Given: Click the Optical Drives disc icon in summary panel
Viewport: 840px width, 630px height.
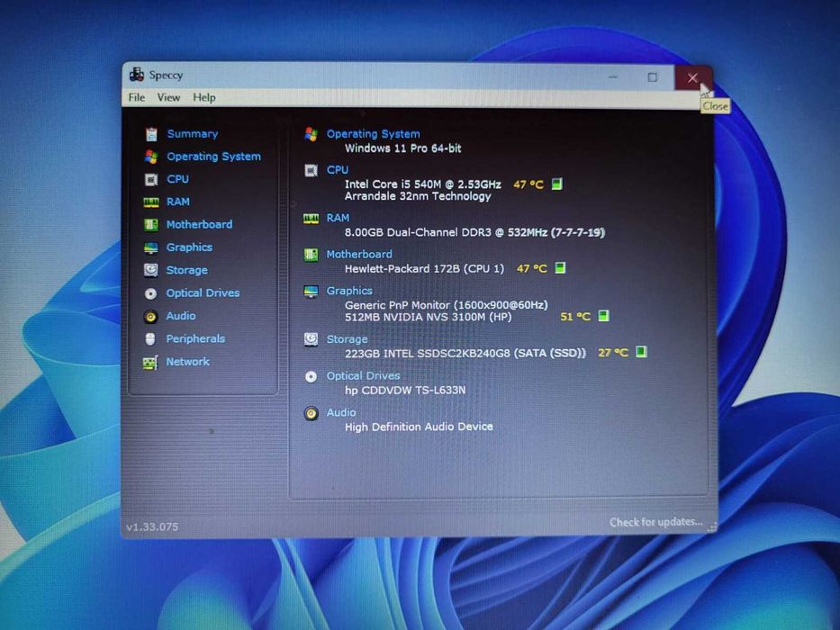Looking at the screenshot, I should (x=312, y=376).
